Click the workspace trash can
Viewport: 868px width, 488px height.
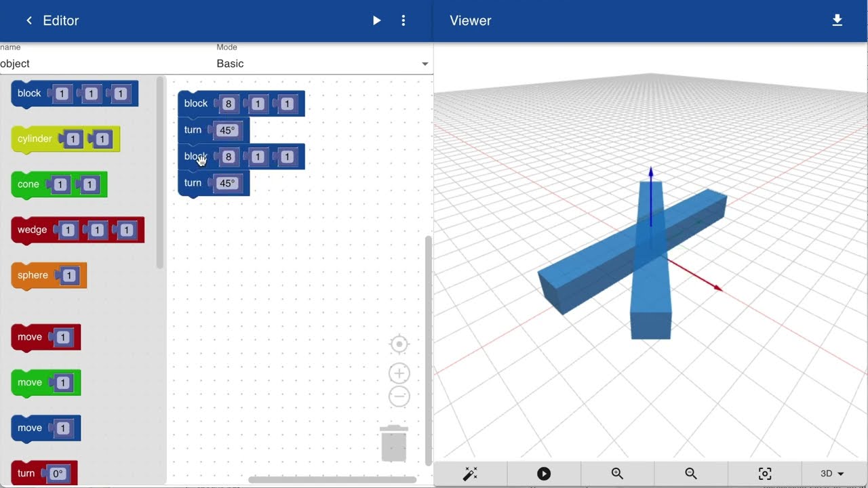(x=394, y=443)
